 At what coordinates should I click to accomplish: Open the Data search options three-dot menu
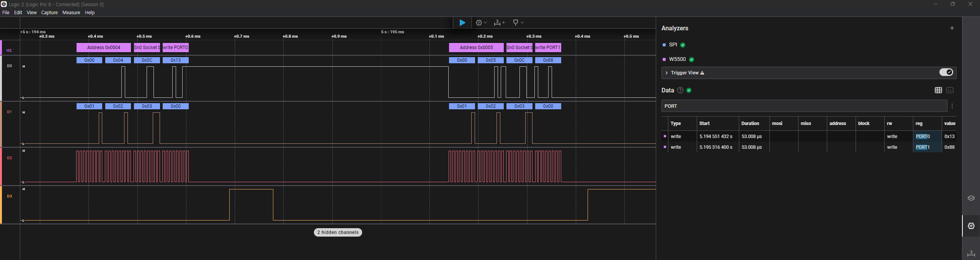pyautogui.click(x=952, y=106)
